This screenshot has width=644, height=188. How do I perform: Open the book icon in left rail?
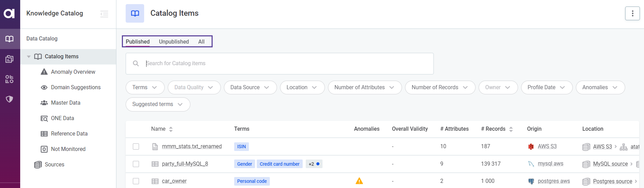(x=9, y=39)
